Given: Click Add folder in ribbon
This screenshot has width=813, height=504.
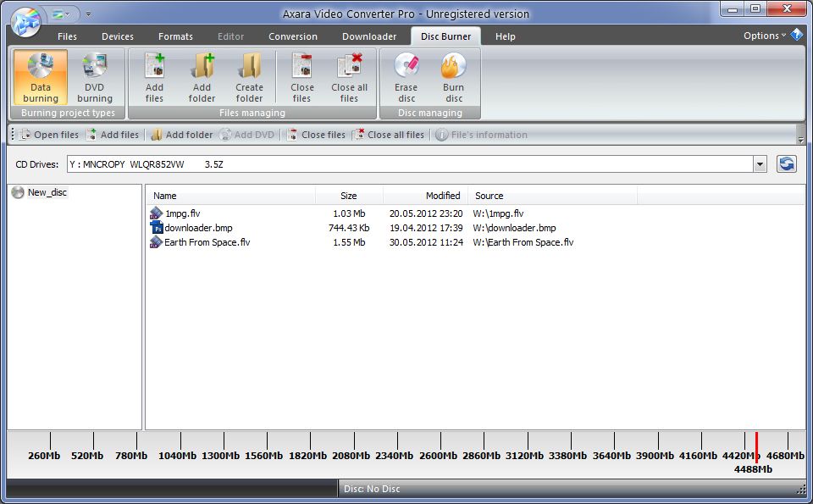Looking at the screenshot, I should 202,77.
